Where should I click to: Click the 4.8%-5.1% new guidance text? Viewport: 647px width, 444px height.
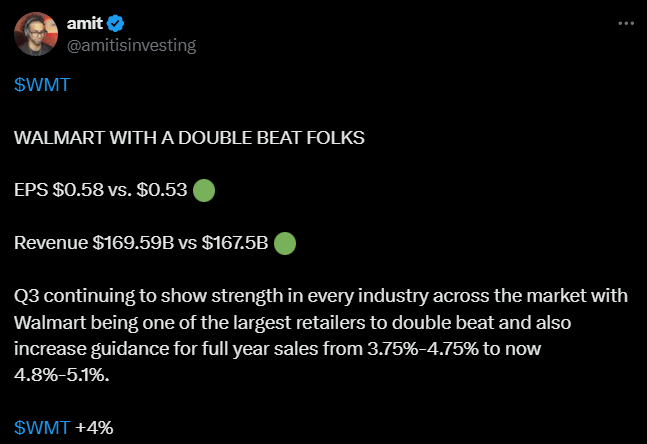tap(61, 375)
